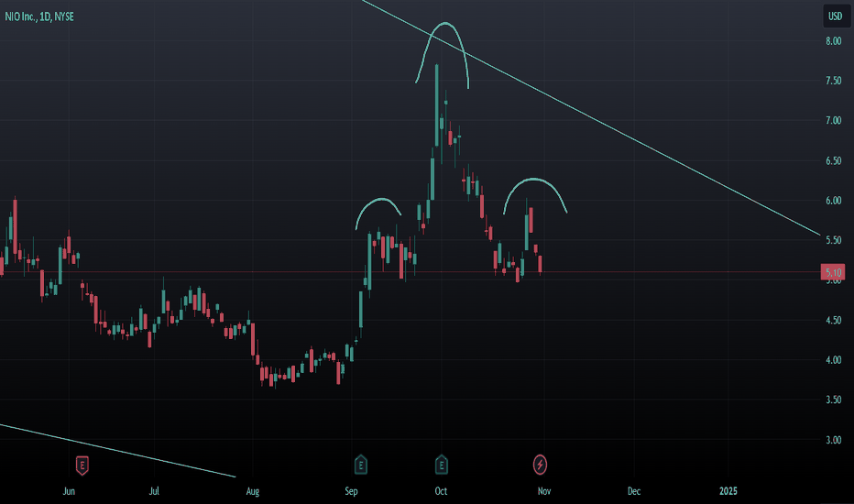Select the Oct label on time axis
The height and width of the screenshot is (504, 854).
[x=441, y=491]
